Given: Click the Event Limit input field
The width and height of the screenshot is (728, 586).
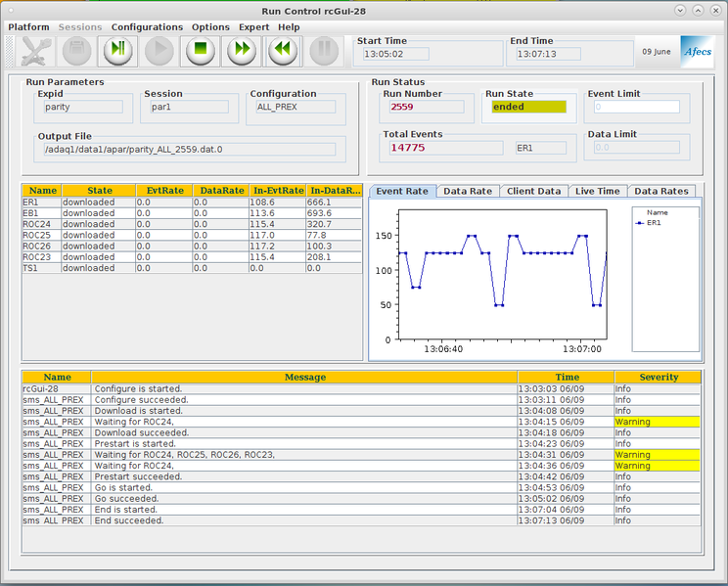Looking at the screenshot, I should click(637, 107).
